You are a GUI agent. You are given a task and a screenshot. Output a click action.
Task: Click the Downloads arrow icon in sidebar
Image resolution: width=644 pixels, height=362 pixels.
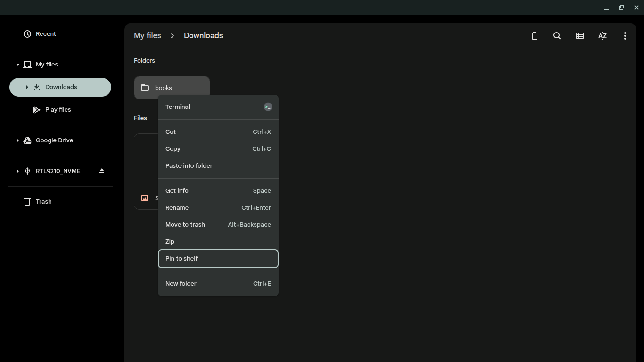pos(37,87)
